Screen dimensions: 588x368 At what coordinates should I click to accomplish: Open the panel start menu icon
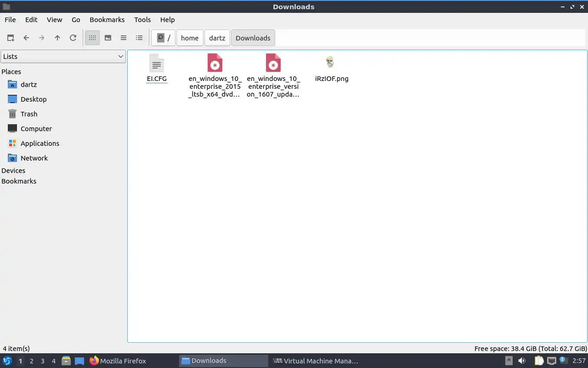7,361
